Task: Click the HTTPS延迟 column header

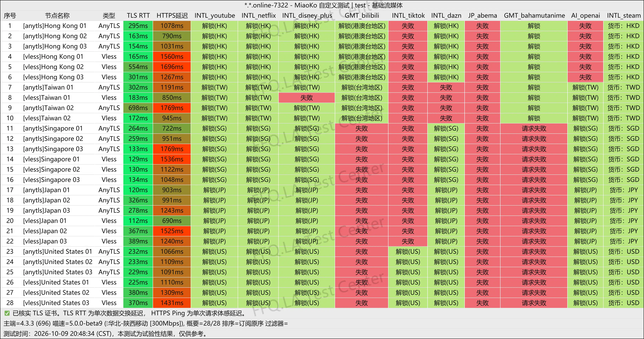Action: tap(172, 16)
